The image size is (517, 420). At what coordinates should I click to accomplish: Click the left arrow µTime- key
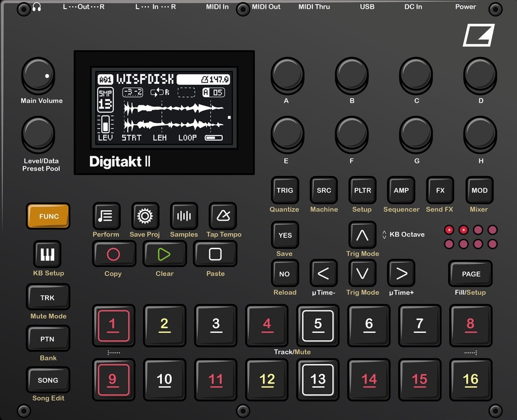[323, 274]
